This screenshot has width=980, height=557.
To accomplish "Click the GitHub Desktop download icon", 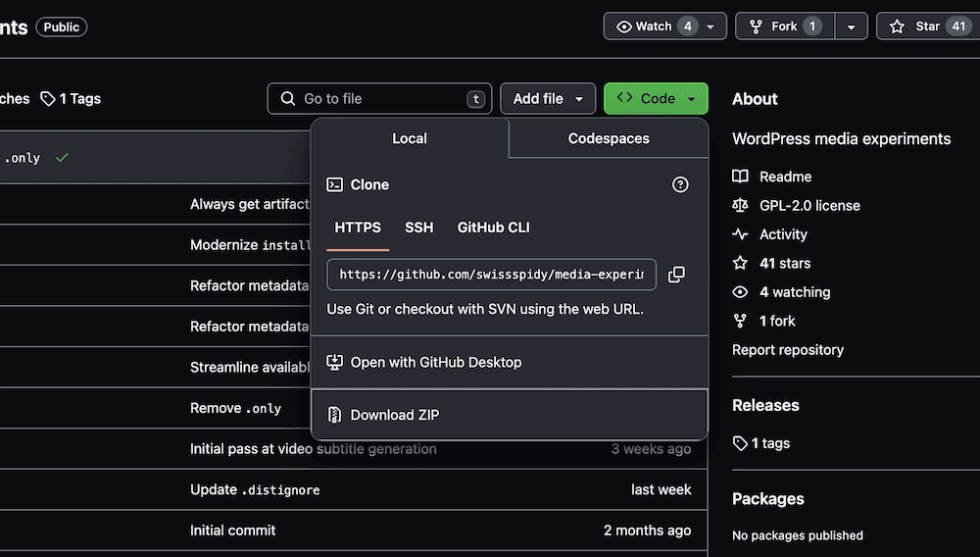I will click(x=334, y=362).
